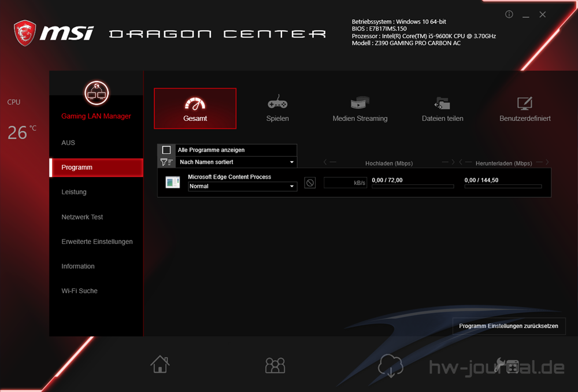
Task: Click the Herunterladen (Mbps) column header
Action: coord(503,164)
